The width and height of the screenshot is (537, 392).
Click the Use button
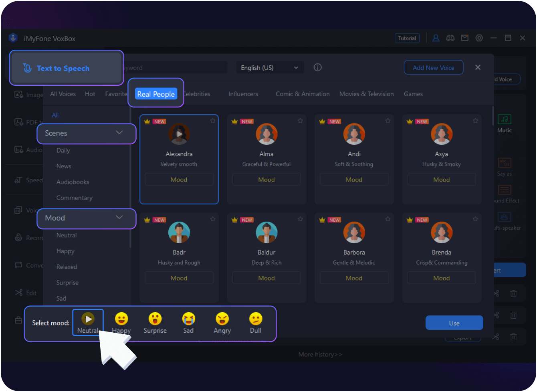click(454, 323)
